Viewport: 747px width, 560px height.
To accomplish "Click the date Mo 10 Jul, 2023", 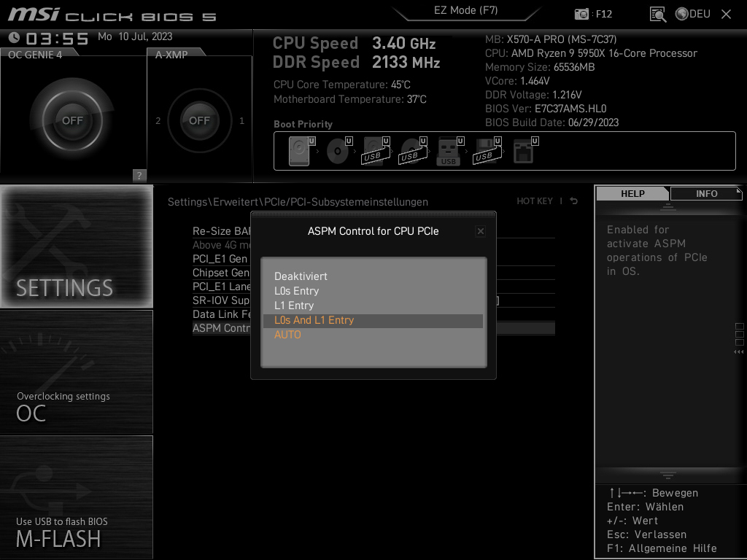I will [135, 36].
